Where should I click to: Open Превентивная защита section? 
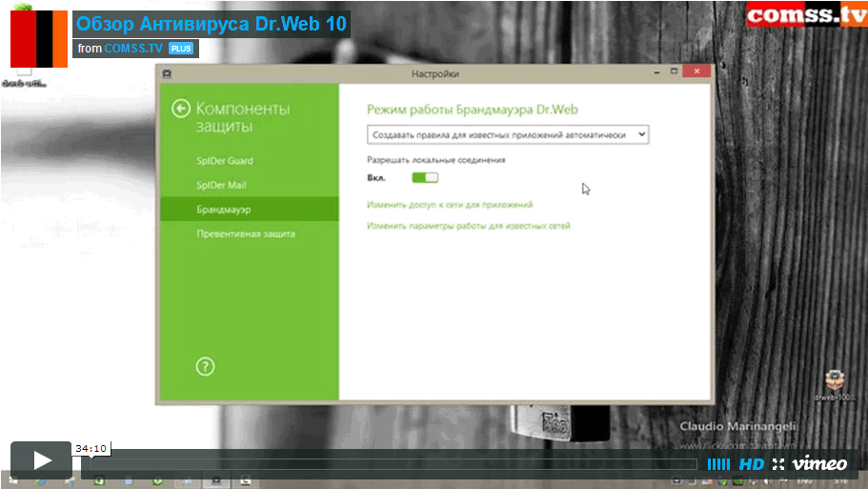pos(246,234)
